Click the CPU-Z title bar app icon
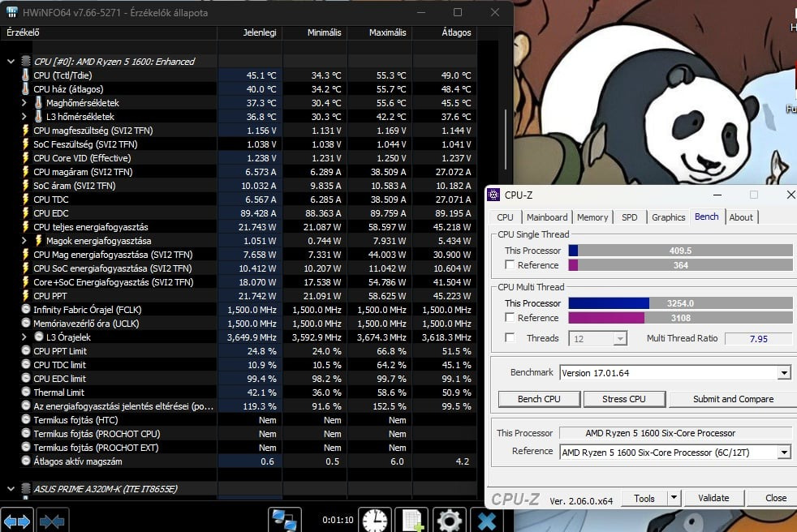 pyautogui.click(x=493, y=195)
